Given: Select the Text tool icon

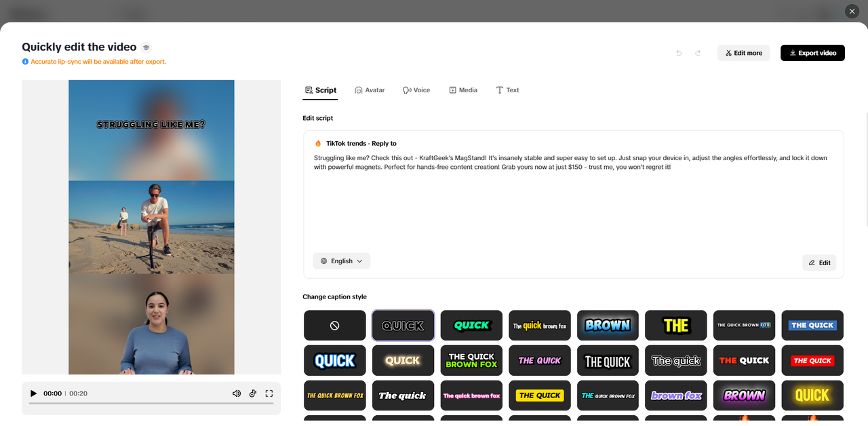Looking at the screenshot, I should (499, 90).
